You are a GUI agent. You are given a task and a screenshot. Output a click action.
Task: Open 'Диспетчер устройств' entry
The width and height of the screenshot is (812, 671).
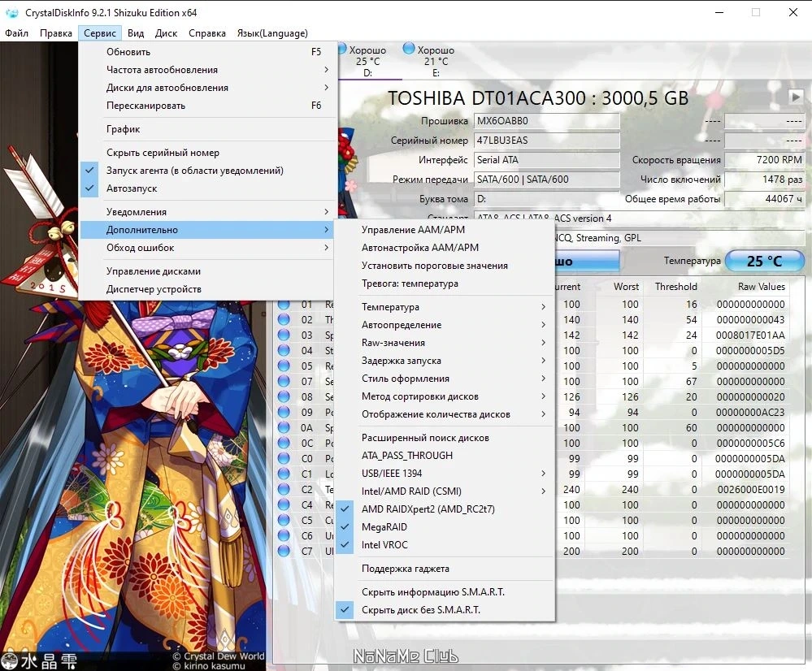tap(207, 289)
